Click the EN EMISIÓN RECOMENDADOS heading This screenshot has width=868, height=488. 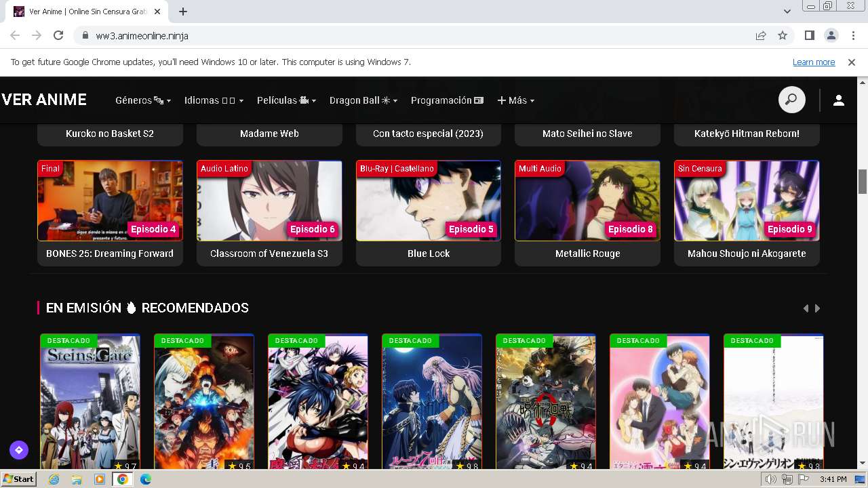pyautogui.click(x=147, y=308)
